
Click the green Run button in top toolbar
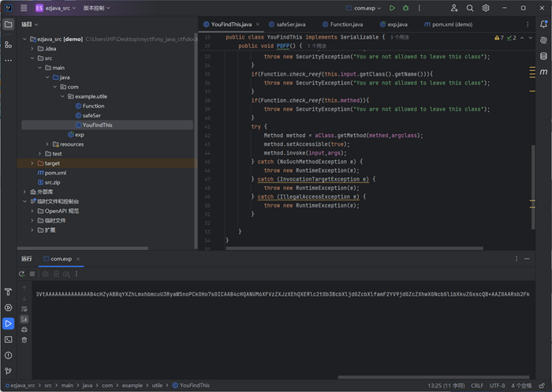(392, 8)
